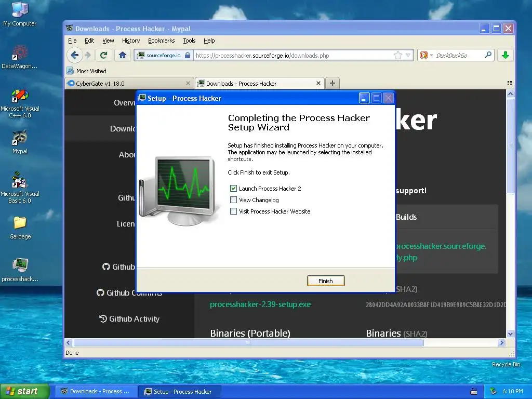Switch to the CyberGate v1.18.0 tab
Viewport: 532px width, 399px height.
tap(129, 84)
